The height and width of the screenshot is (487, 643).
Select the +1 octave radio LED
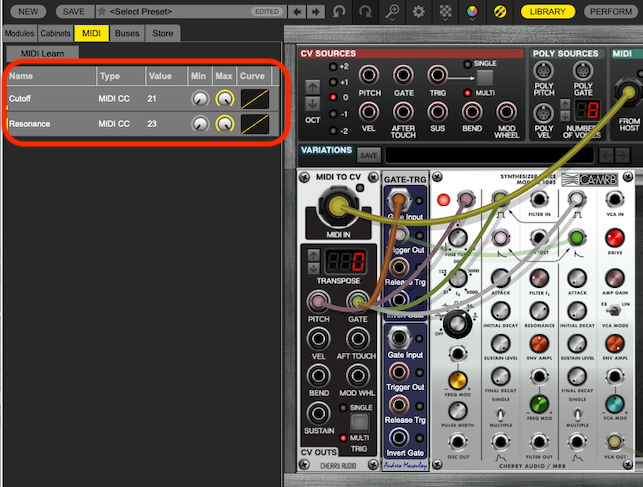(x=333, y=82)
